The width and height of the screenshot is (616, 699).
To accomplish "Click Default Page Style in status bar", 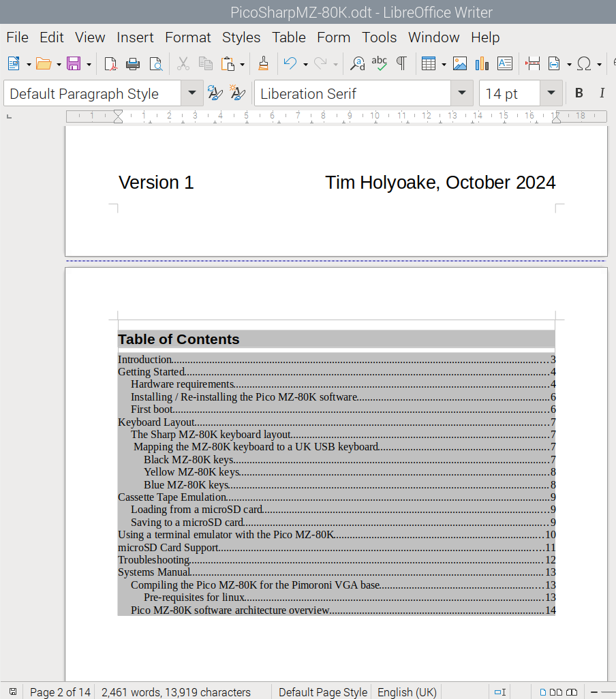I will click(323, 692).
